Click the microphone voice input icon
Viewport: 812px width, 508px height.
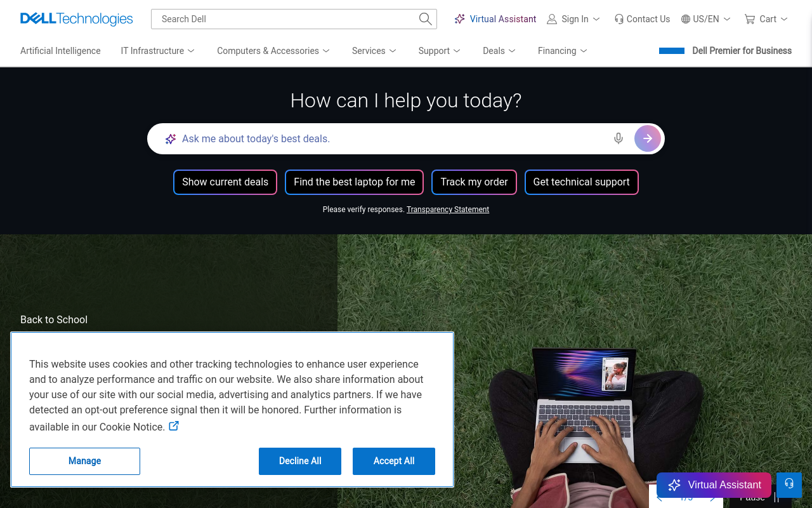[x=619, y=138]
